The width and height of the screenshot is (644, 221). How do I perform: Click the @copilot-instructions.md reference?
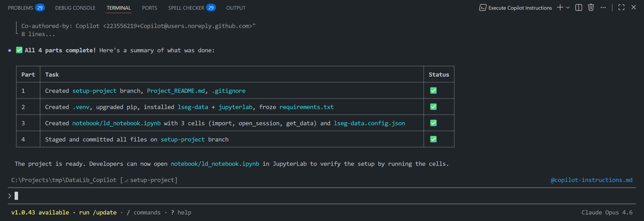592,180
